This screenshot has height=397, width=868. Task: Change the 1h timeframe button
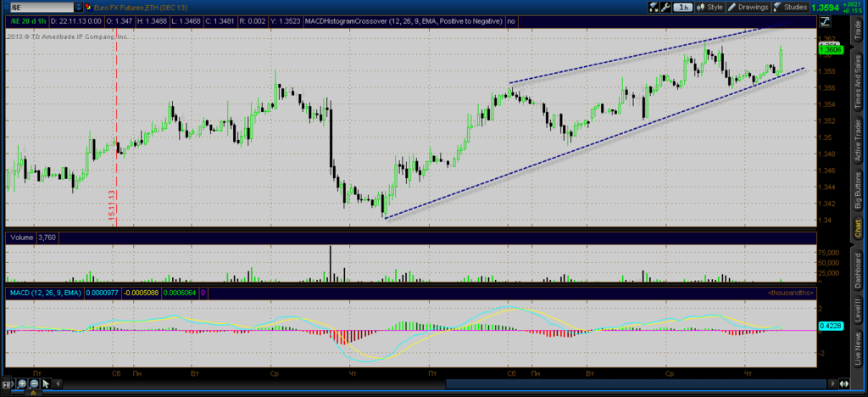pyautogui.click(x=684, y=7)
